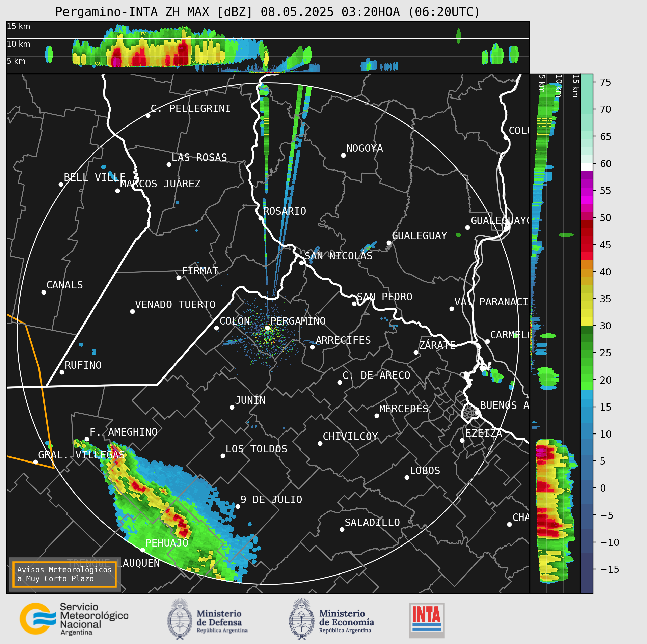
Task: Click the FIRMAT label
Action: pos(200,271)
